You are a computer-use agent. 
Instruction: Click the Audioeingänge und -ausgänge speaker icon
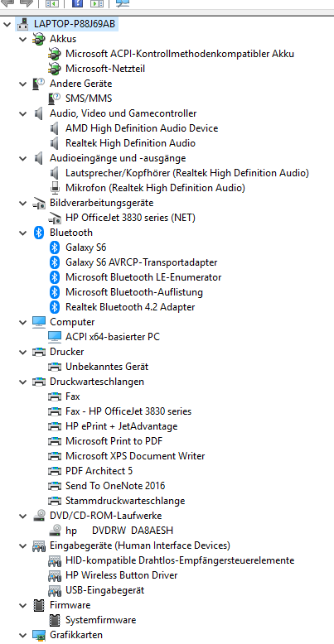coord(39,158)
